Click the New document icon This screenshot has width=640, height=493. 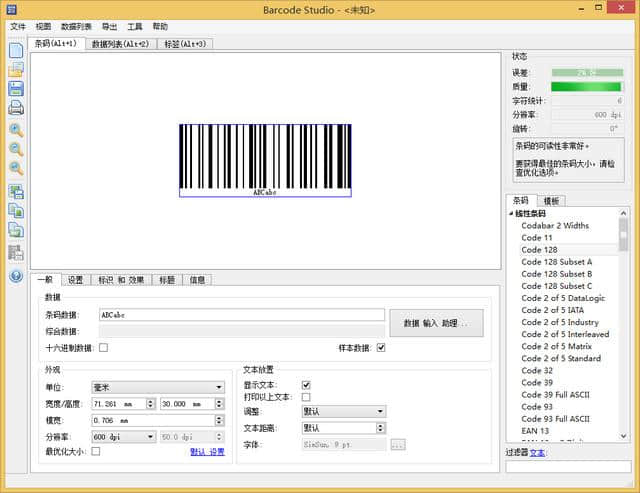16,50
